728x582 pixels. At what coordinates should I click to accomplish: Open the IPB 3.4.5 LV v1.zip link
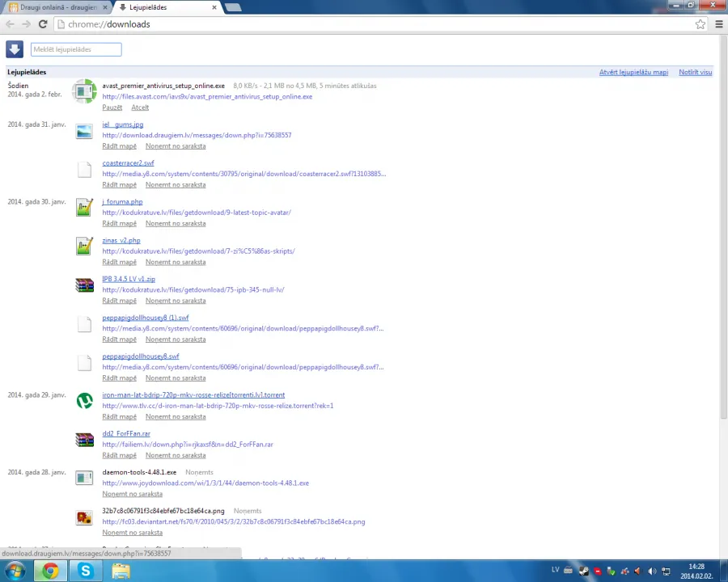(129, 279)
